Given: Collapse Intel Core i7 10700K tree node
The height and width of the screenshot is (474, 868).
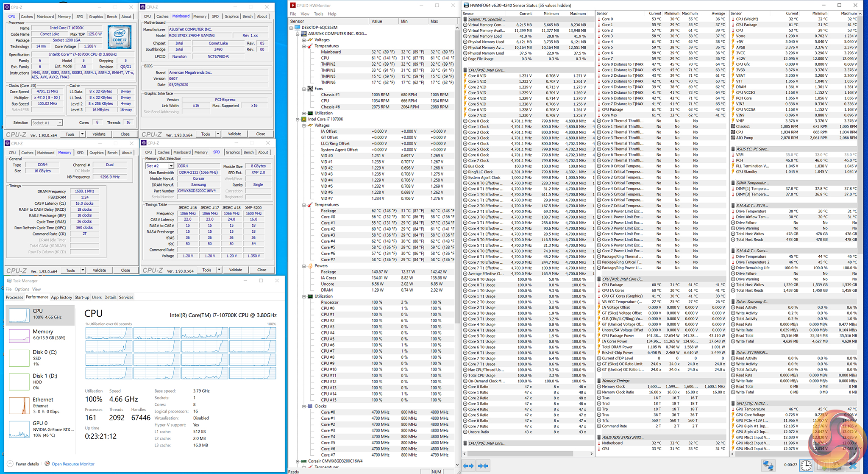Looking at the screenshot, I should 298,119.
